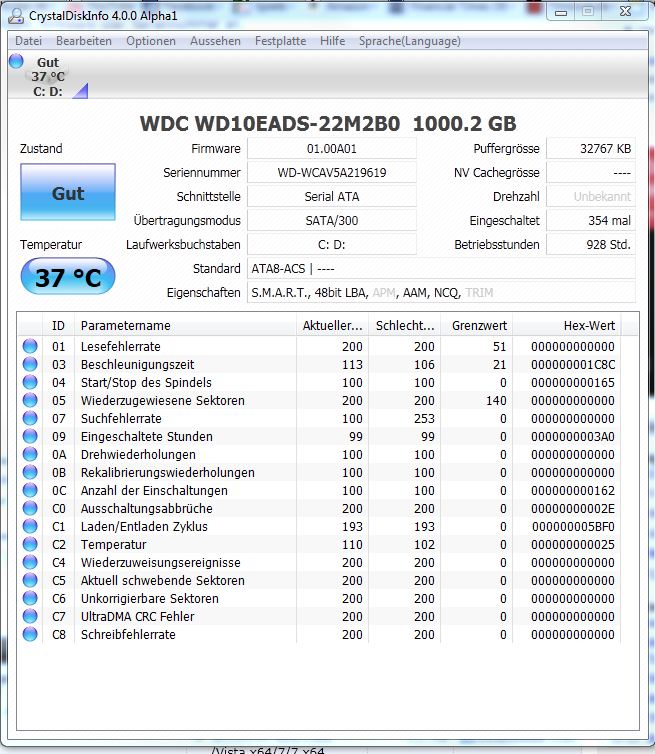655x754 pixels.
Task: Click the Firmware field 01.00A01
Action: pos(332,149)
